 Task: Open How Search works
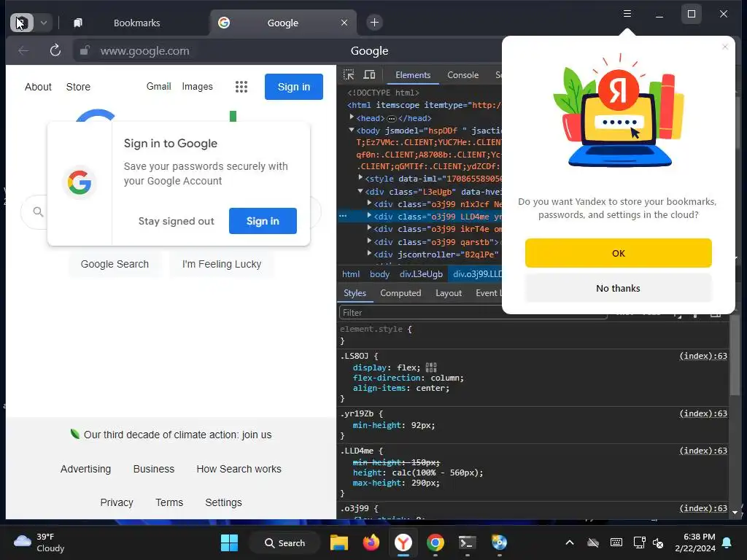tap(239, 469)
